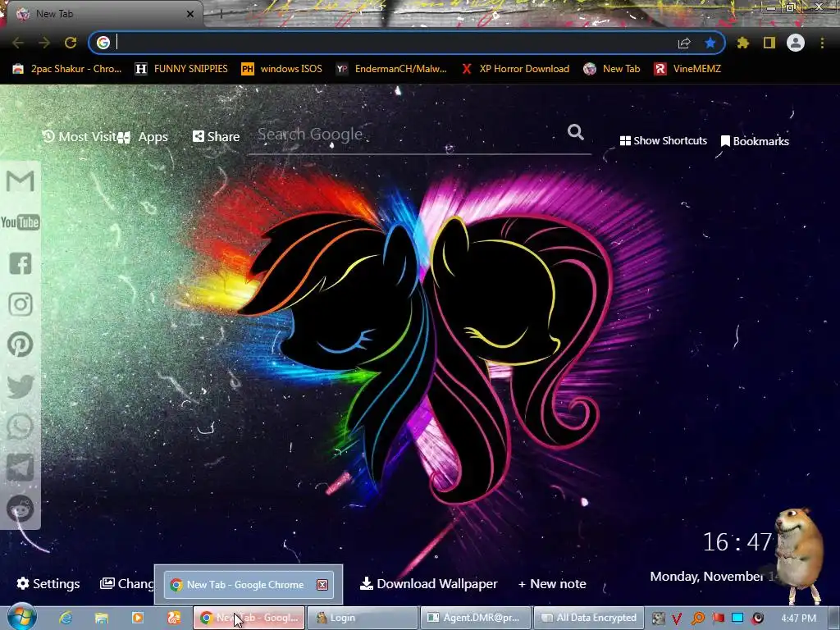The height and width of the screenshot is (630, 840).
Task: Open Gmail from the left sidebar
Action: coord(21,181)
